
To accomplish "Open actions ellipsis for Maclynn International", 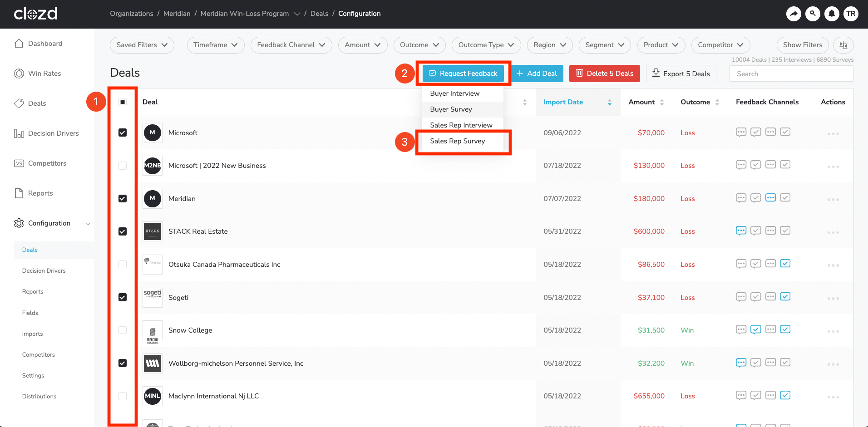I will [833, 397].
